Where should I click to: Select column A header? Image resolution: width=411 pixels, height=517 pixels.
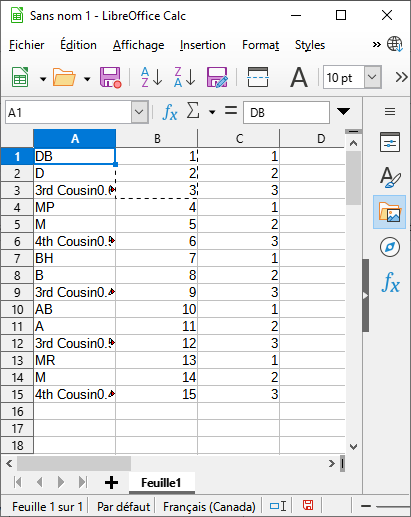(x=75, y=138)
